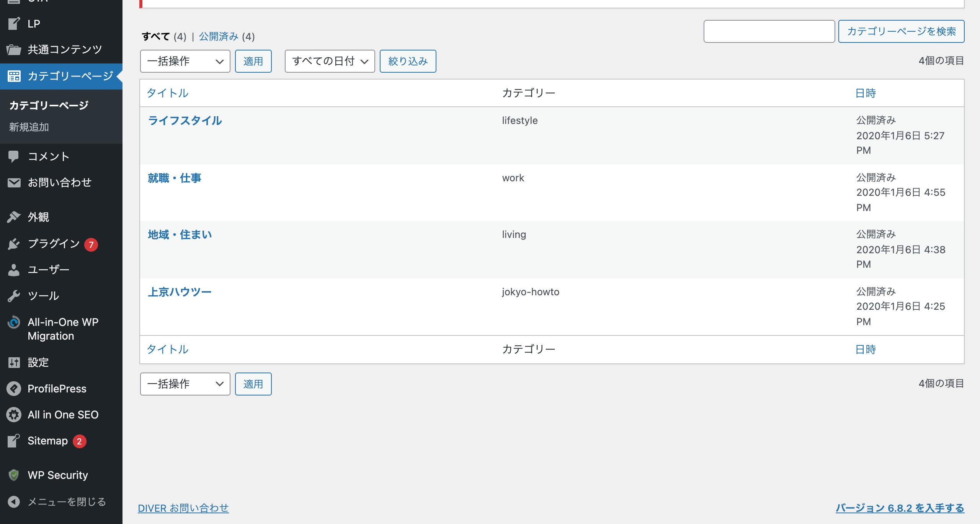980x524 pixels.
Task: Open 新規追加 submenu item
Action: pyautogui.click(x=29, y=127)
